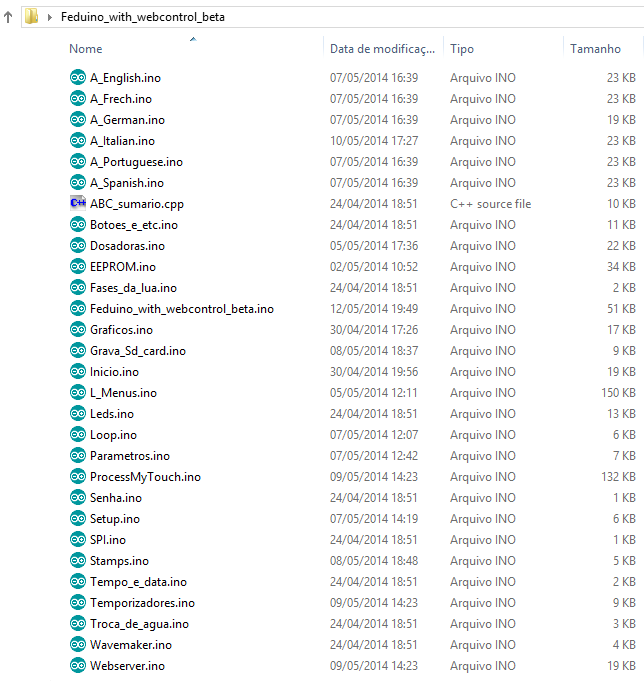This screenshot has height=681, width=644.
Task: Click the folder icon in the address bar
Action: coord(31,16)
